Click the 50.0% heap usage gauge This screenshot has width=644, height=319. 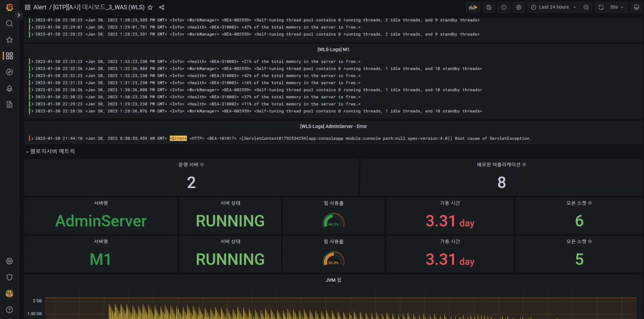pos(333,259)
